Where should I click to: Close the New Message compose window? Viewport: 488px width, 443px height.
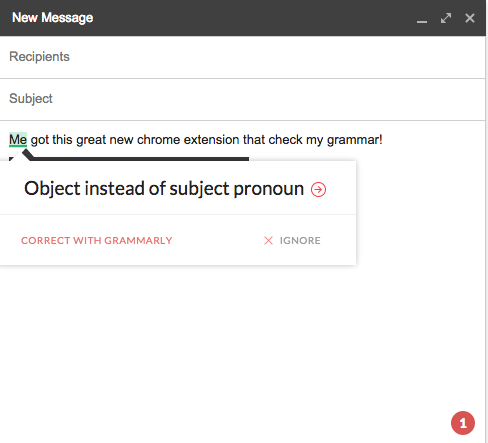point(470,18)
